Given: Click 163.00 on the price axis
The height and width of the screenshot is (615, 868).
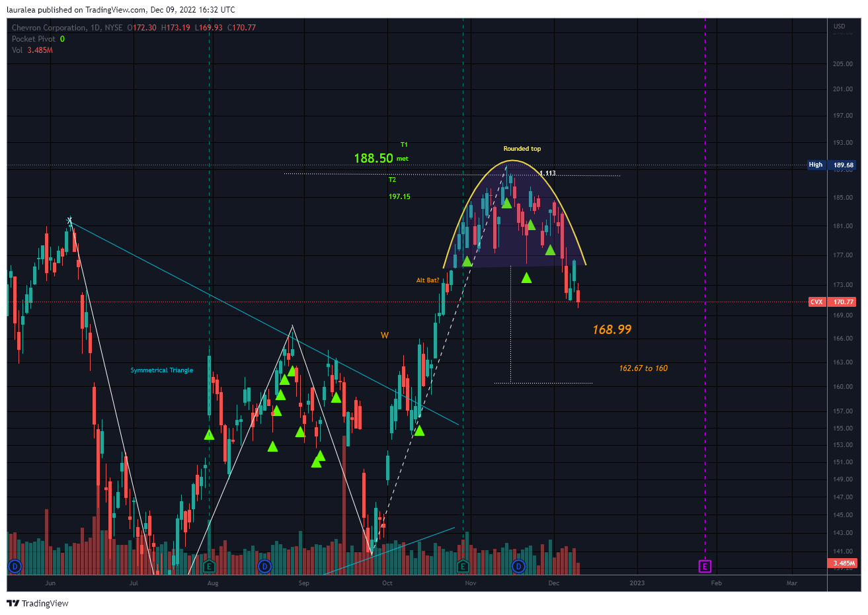Looking at the screenshot, I should [x=843, y=362].
